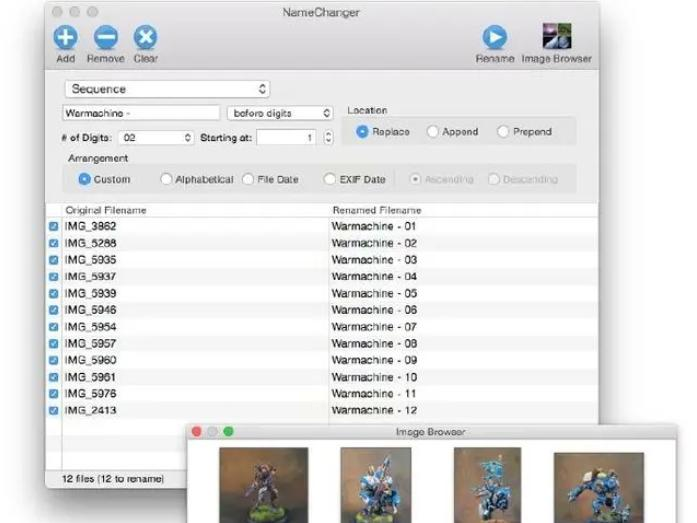Choose the Prepend location option

point(503,132)
